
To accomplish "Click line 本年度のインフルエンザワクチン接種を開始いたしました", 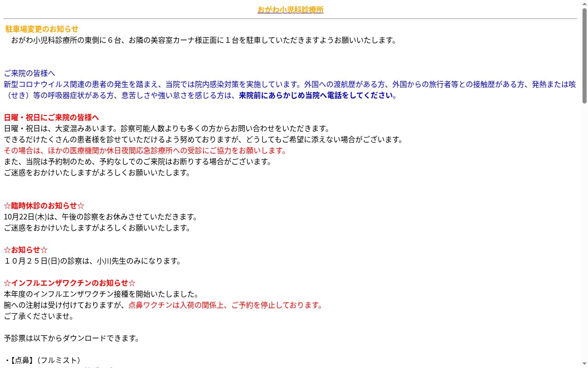I will (x=101, y=294).
